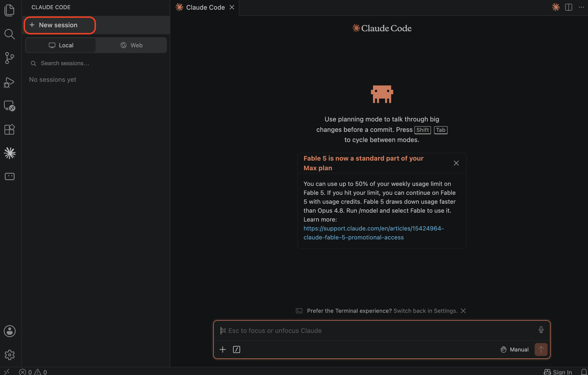Click the microphone voice input icon

point(541,330)
